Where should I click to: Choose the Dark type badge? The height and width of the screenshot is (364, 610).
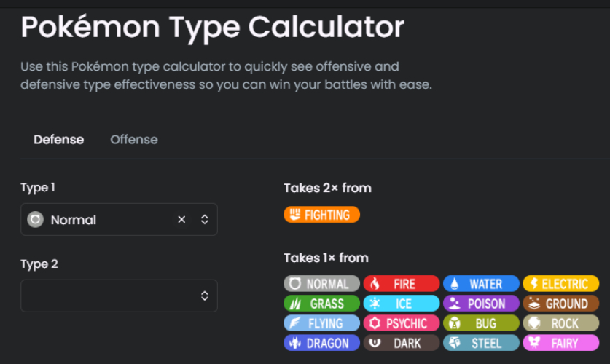click(x=402, y=343)
